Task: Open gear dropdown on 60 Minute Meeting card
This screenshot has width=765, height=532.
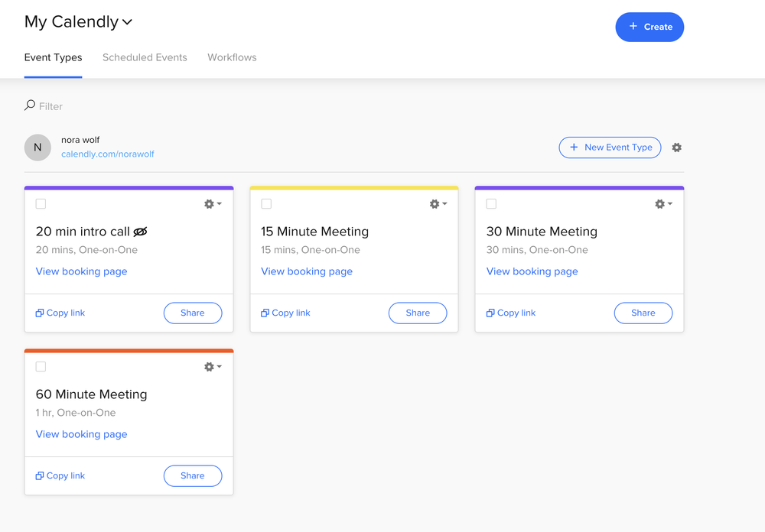Action: coord(213,367)
